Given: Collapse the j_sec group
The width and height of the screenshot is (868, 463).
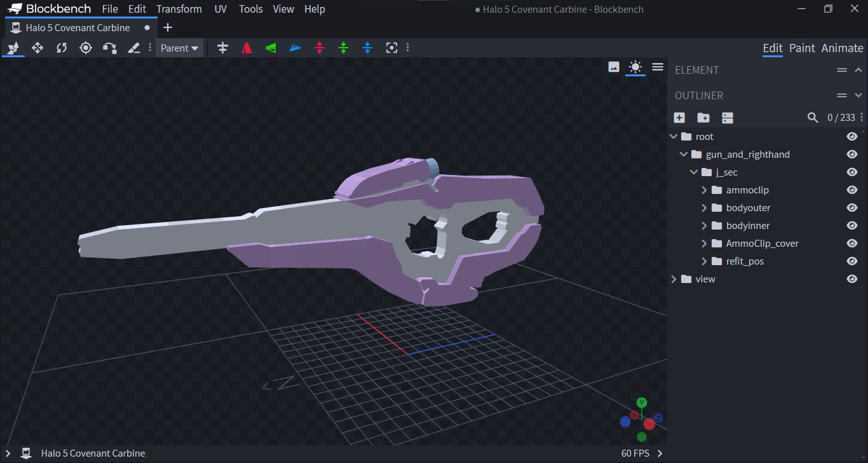Looking at the screenshot, I should [x=695, y=172].
